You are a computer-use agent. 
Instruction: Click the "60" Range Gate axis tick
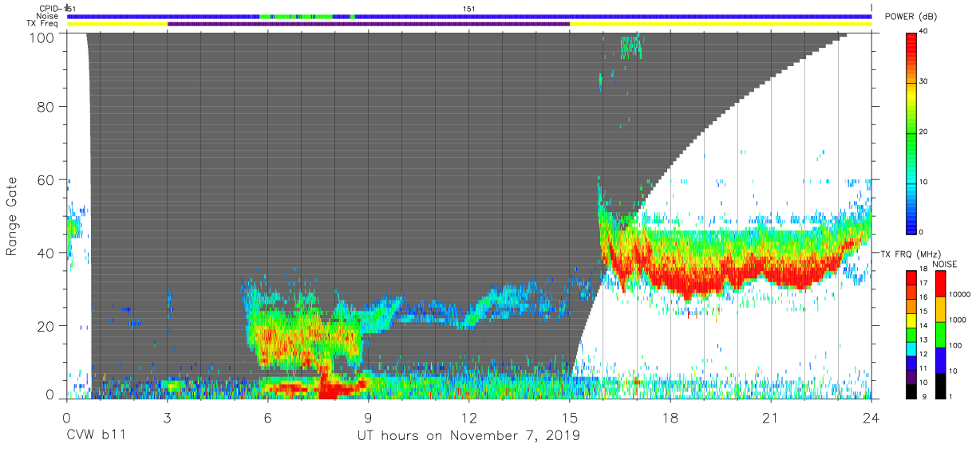coord(46,179)
